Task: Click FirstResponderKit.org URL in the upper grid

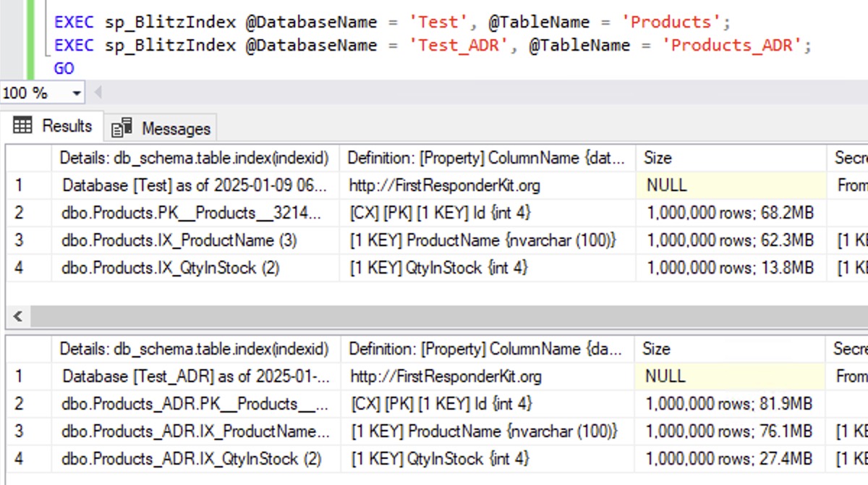Action: click(444, 185)
